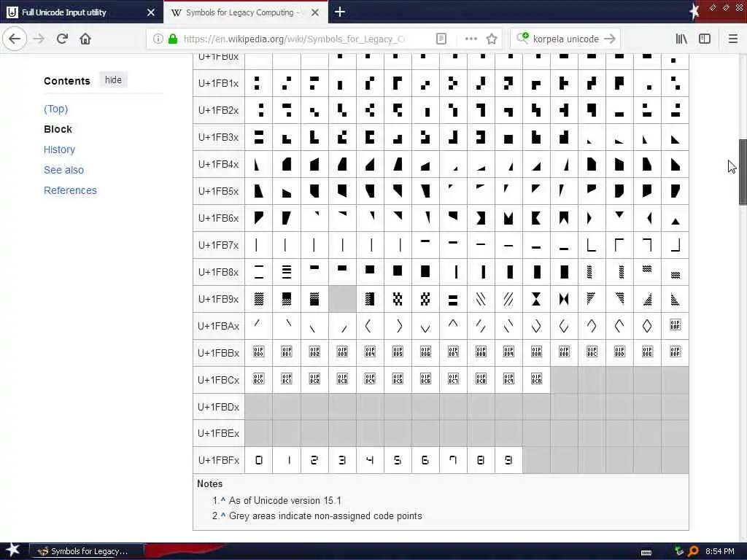Image resolution: width=747 pixels, height=560 pixels.
Task: Click the grey unassigned cell in U+1FB9x row
Action: tap(342, 299)
